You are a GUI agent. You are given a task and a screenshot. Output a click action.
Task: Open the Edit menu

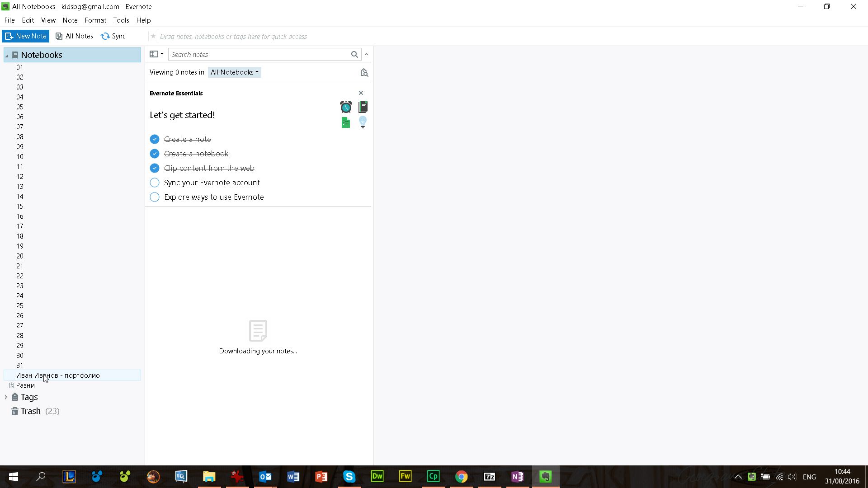pos(28,20)
